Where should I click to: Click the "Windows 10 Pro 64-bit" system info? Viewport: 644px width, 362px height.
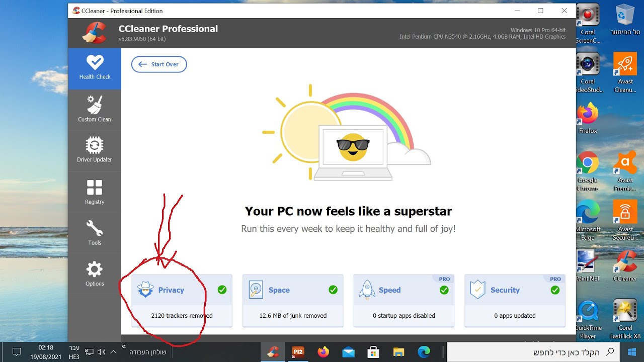pos(538,30)
